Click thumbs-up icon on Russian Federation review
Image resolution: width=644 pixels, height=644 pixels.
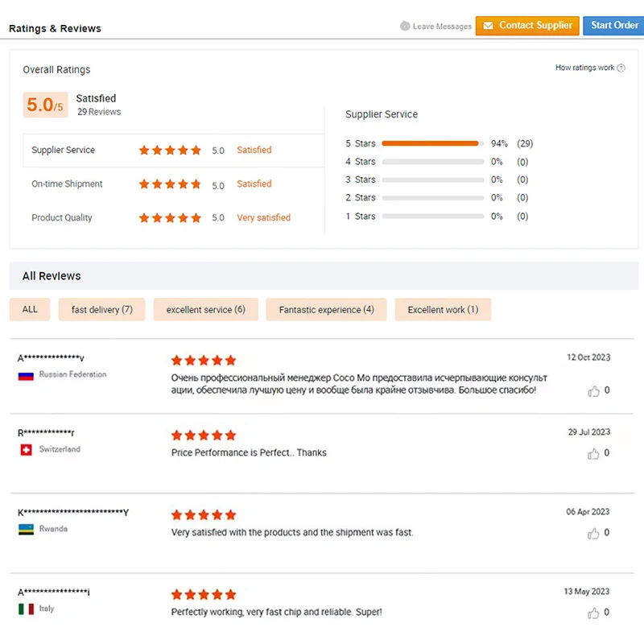593,391
